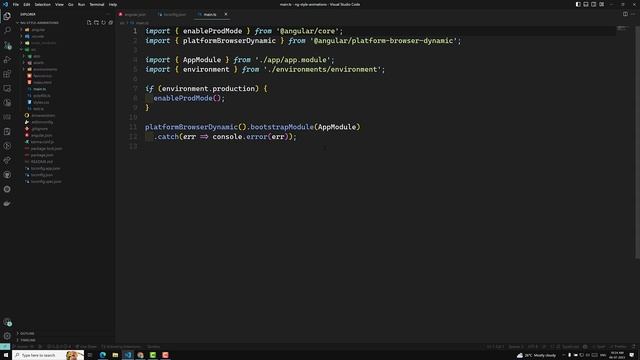Open the Run menu
The width and height of the screenshot is (640, 360).
(81, 4)
